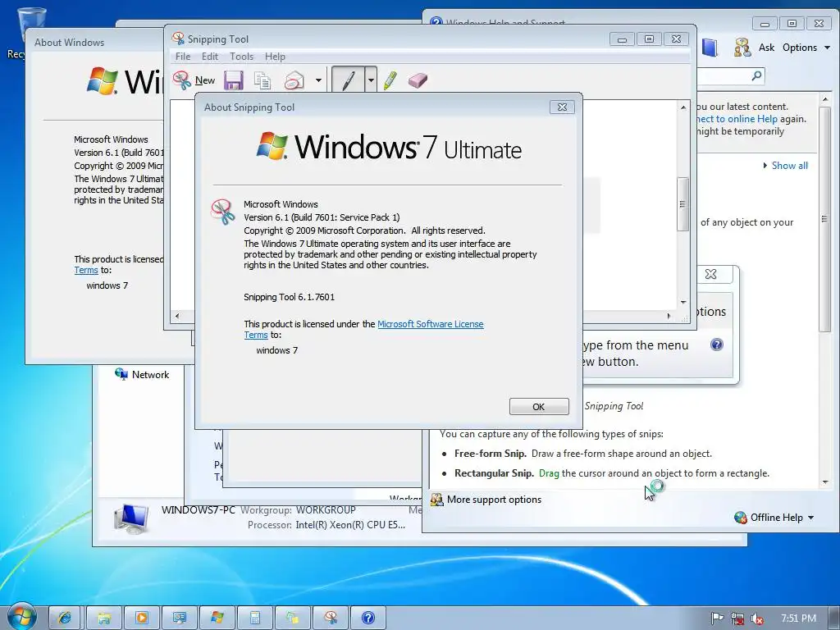Click the green Drag definition link
The width and height of the screenshot is (840, 630).
(x=549, y=473)
